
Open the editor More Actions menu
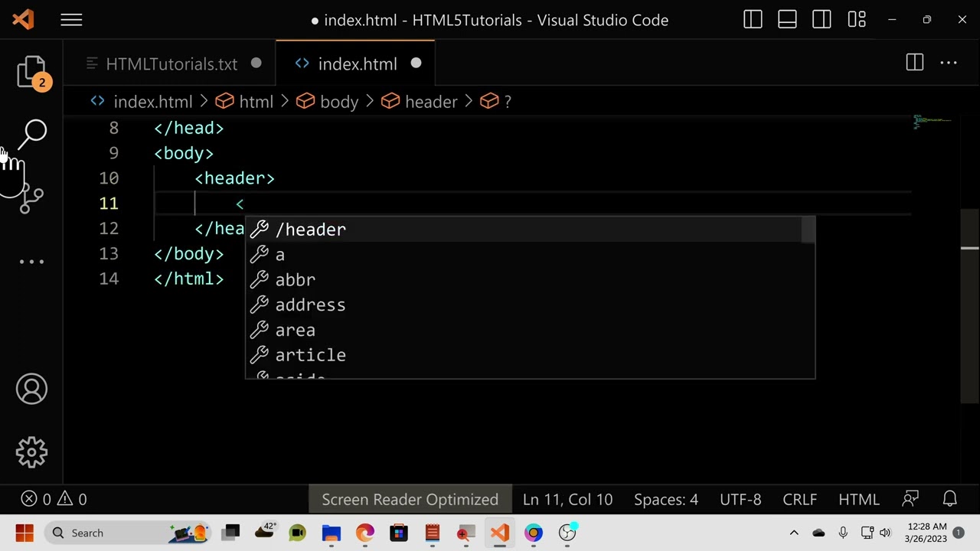click(x=949, y=63)
